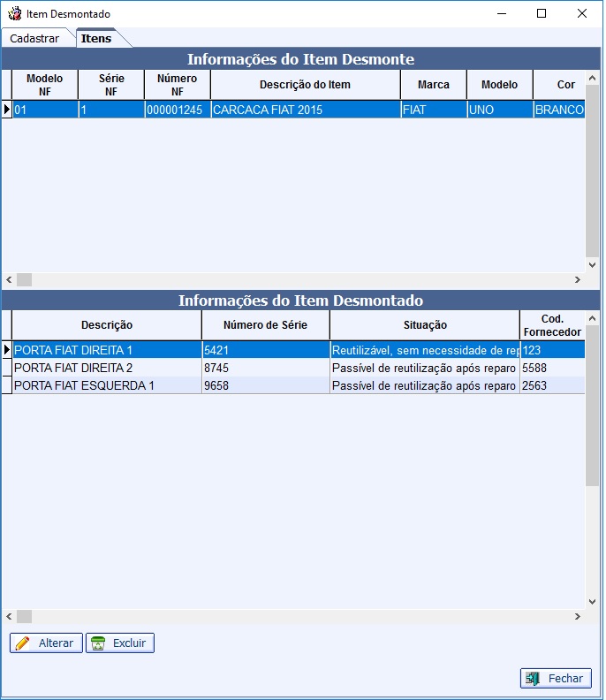Click down arrow of Item Desmontado grid scrollbar

[x=592, y=602]
